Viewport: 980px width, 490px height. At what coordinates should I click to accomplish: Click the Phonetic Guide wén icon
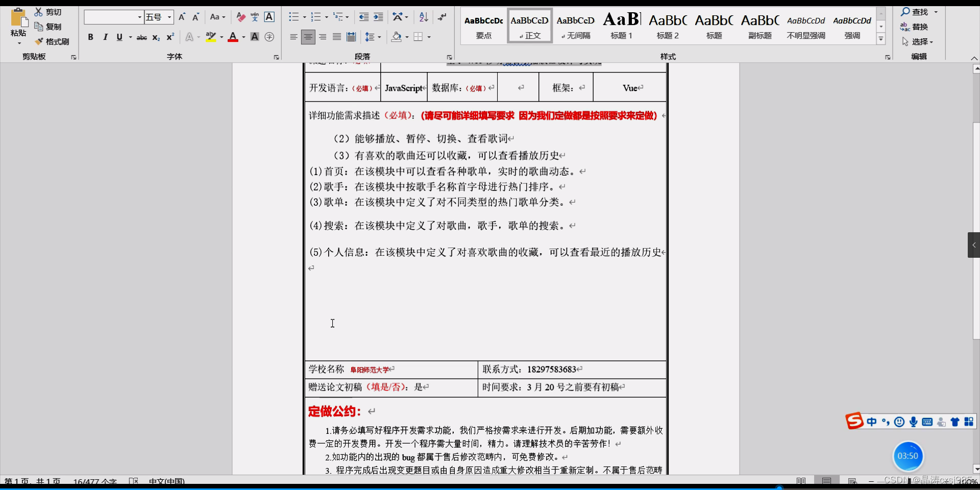255,17
